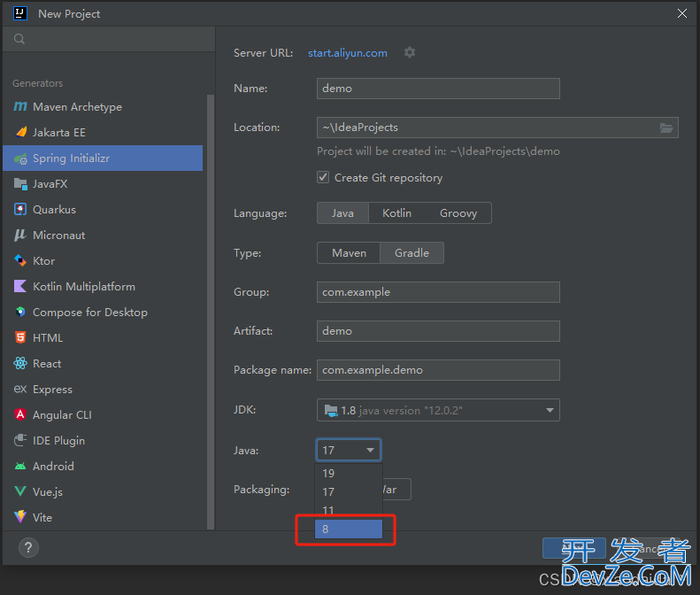This screenshot has height=595, width=700.
Task: Select the Angular CLI label
Action: [x=62, y=415]
